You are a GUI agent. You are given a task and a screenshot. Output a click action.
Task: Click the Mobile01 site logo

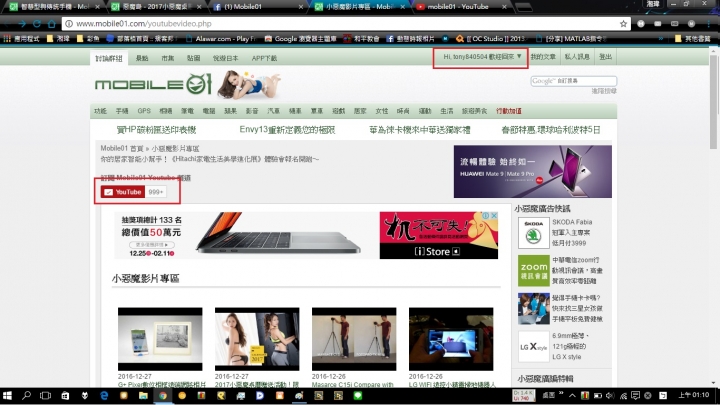pos(153,84)
